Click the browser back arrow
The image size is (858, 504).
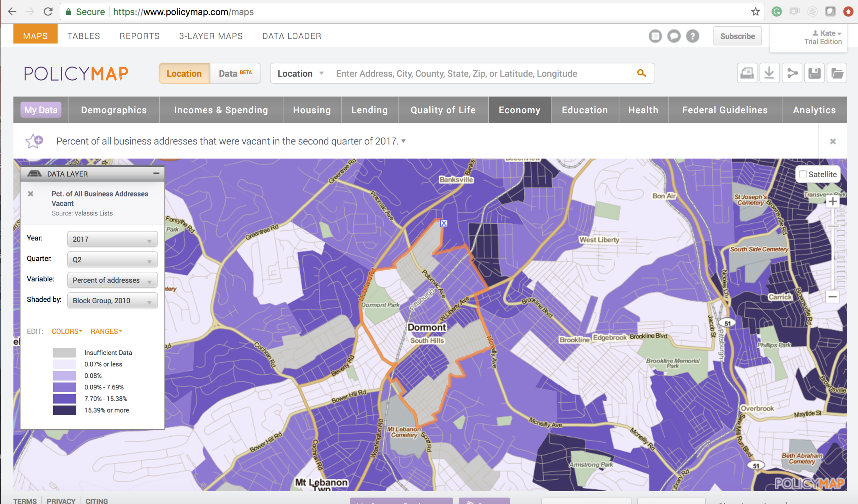12,12
